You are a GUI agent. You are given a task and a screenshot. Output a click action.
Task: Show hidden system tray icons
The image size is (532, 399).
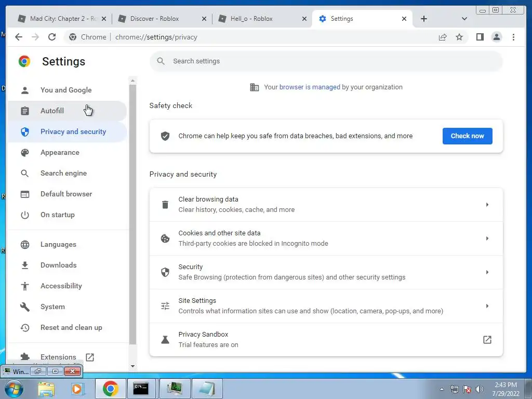coord(442,389)
